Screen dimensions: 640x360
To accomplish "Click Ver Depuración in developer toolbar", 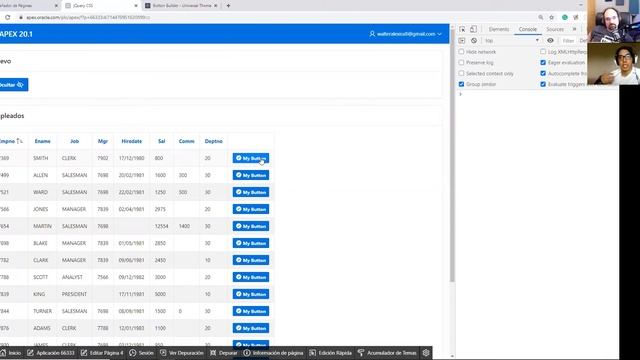I will [182, 353].
